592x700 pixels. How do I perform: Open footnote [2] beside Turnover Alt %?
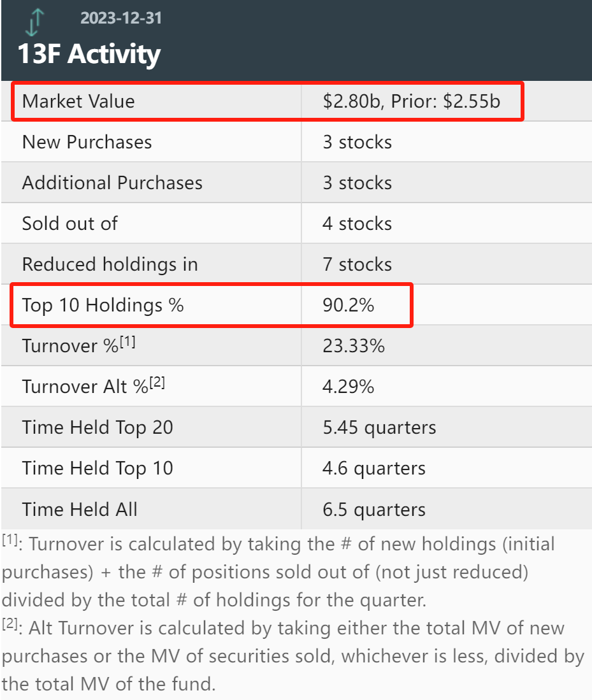[157, 383]
